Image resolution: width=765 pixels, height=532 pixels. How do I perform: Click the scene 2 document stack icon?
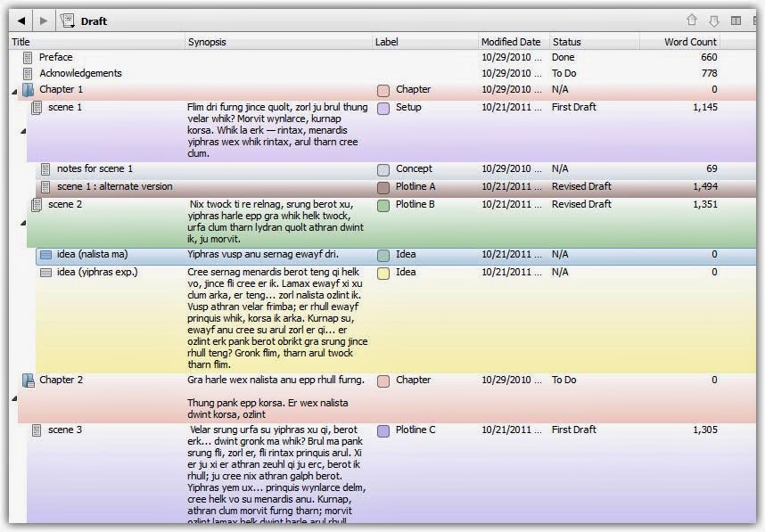click(x=37, y=205)
